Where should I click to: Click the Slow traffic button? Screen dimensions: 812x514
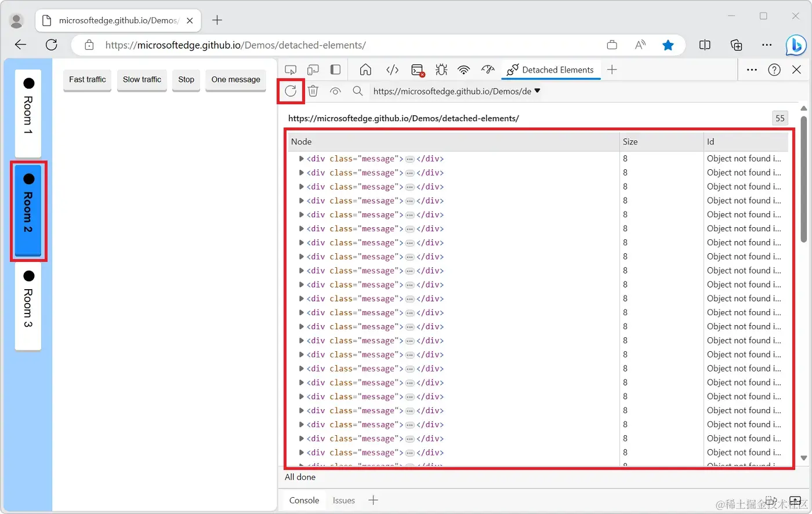point(142,80)
